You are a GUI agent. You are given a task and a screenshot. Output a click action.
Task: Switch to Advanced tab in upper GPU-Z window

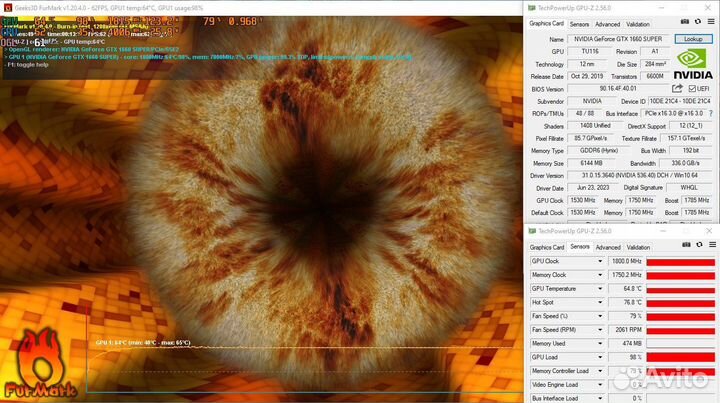coord(608,24)
